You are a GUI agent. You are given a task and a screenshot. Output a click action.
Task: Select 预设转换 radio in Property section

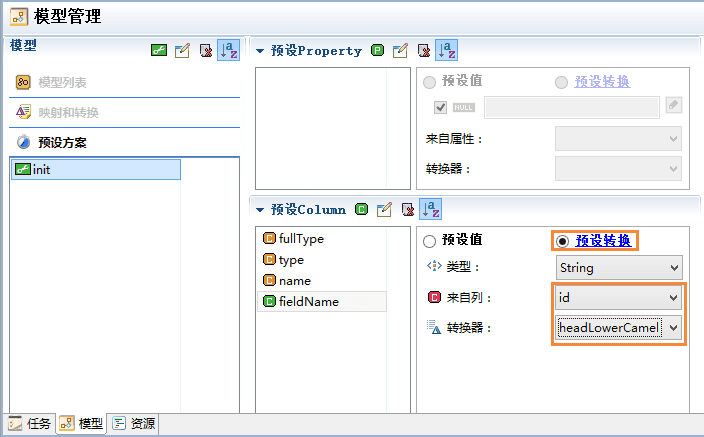(x=561, y=82)
